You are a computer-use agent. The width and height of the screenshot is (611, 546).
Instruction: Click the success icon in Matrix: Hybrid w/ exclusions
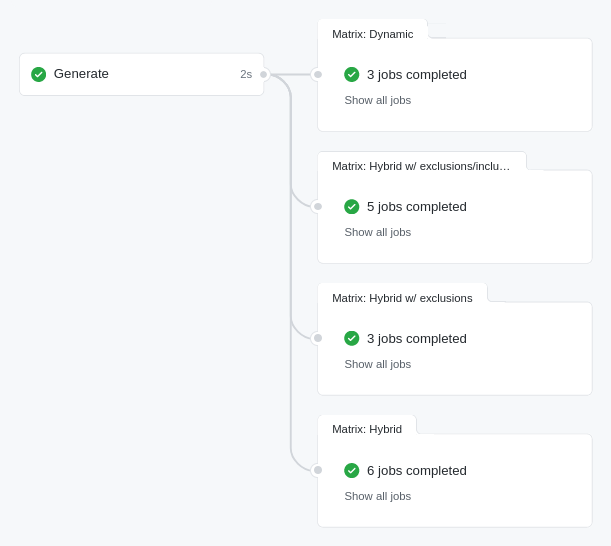[352, 338]
